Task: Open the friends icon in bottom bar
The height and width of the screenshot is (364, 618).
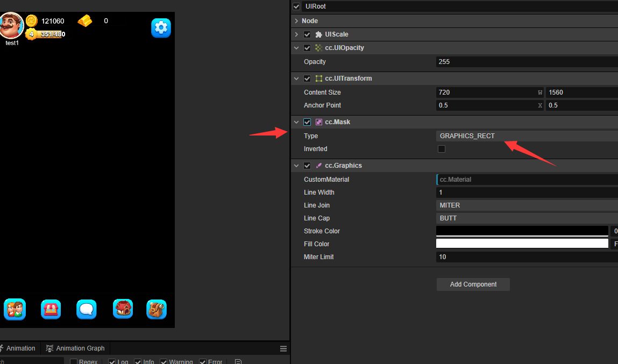Action: tap(15, 309)
